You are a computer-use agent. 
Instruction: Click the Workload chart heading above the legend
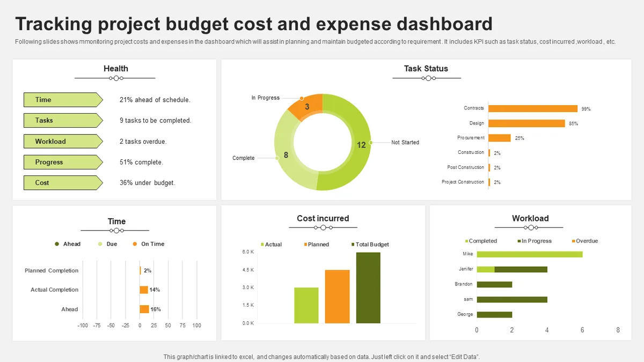pyautogui.click(x=530, y=218)
